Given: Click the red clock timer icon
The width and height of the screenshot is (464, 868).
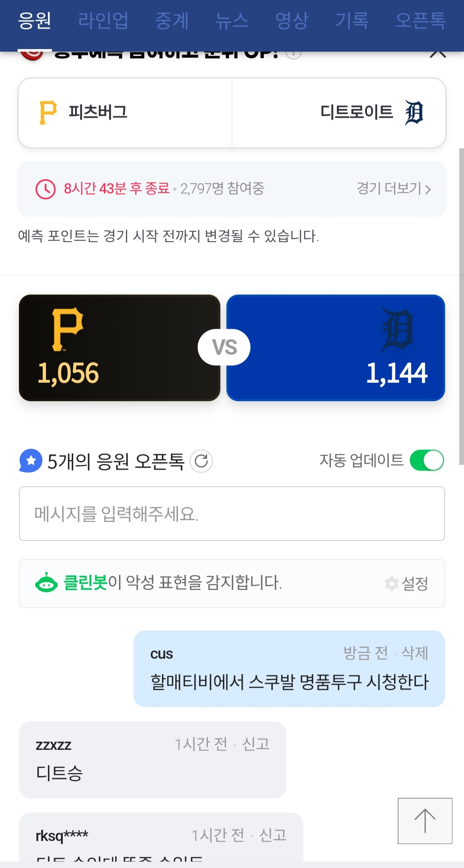Looking at the screenshot, I should coord(46,189).
